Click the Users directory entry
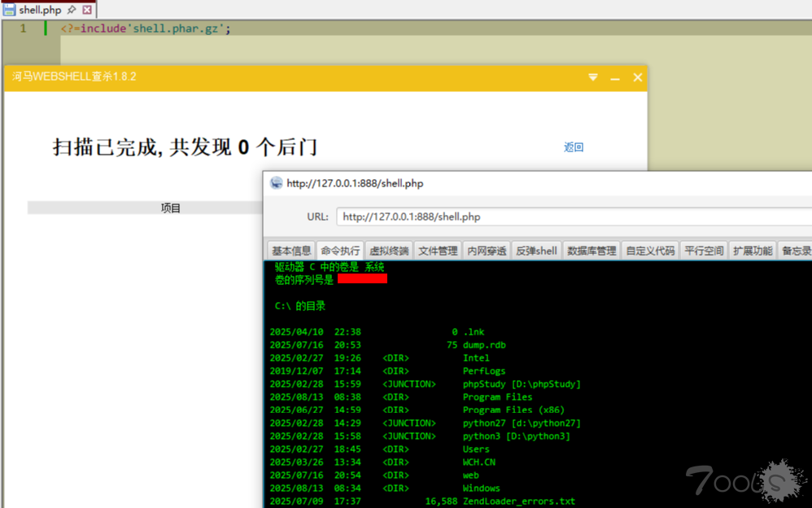The width and height of the screenshot is (812, 508). 476,449
